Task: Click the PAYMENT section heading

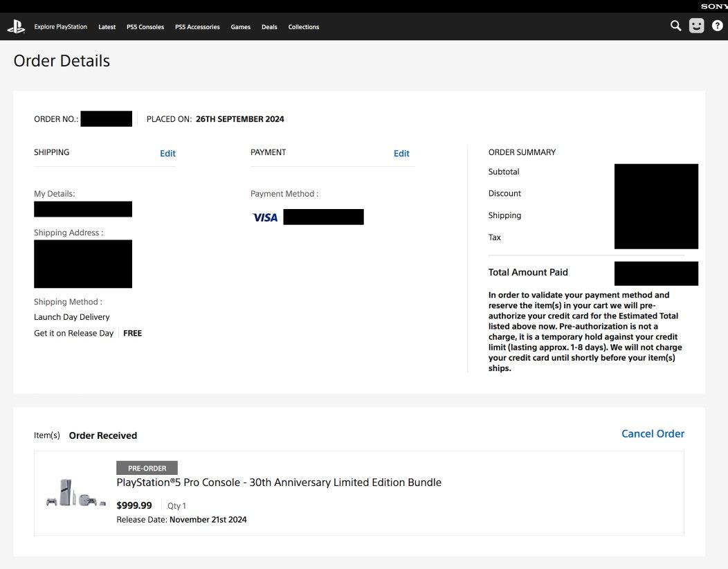Action: click(269, 152)
